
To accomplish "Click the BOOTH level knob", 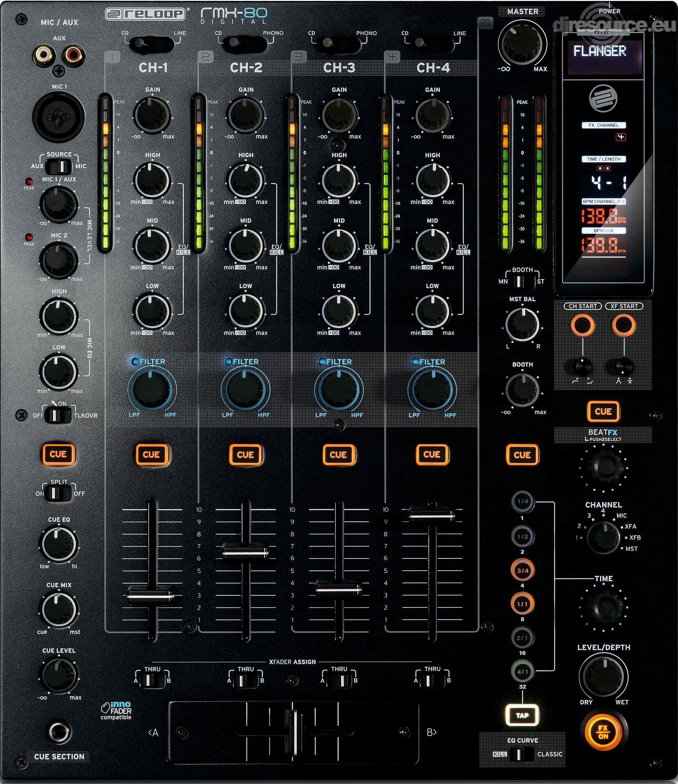I will coord(523,390).
